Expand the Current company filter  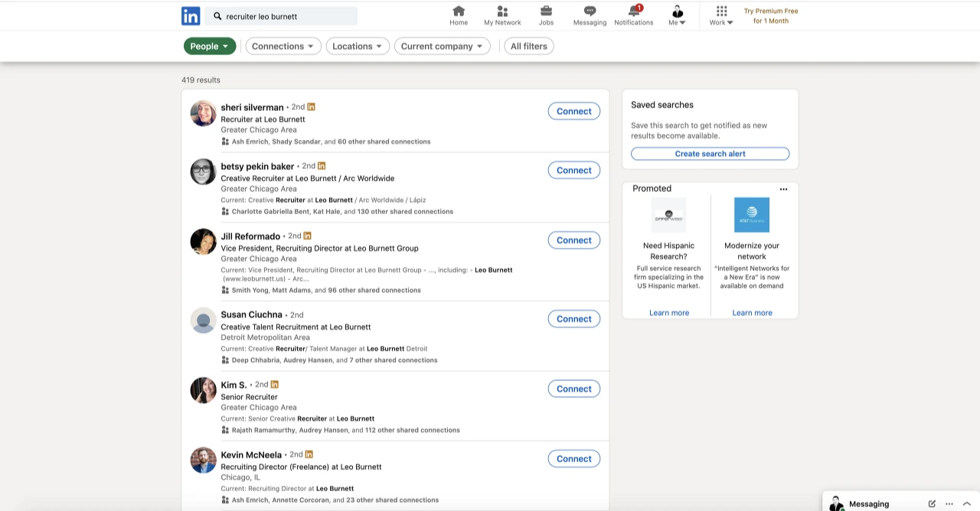[x=443, y=46]
